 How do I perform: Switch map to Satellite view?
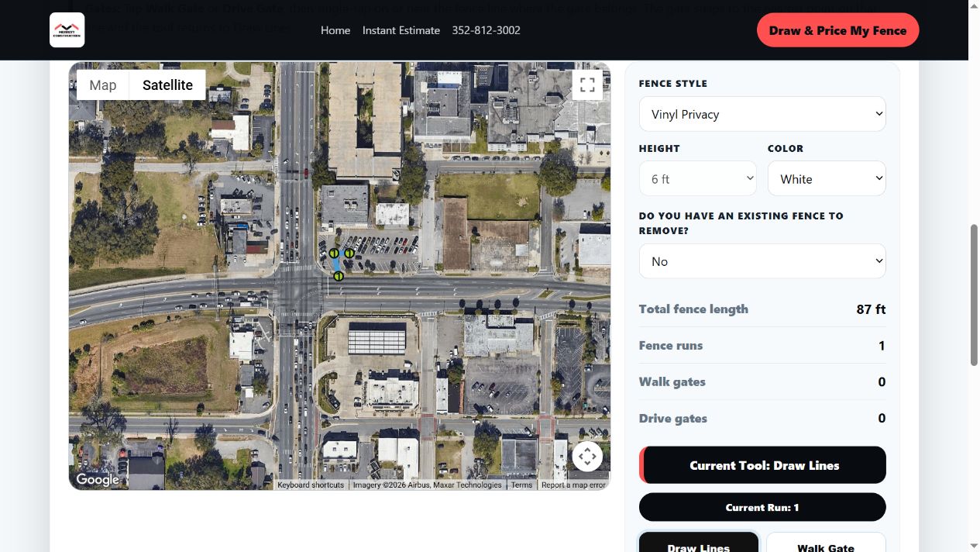tap(167, 85)
